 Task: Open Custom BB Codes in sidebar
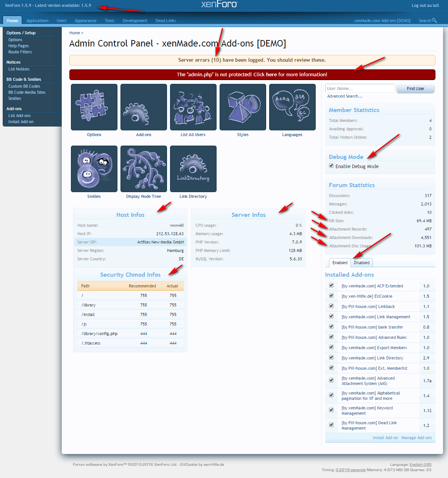[24, 86]
